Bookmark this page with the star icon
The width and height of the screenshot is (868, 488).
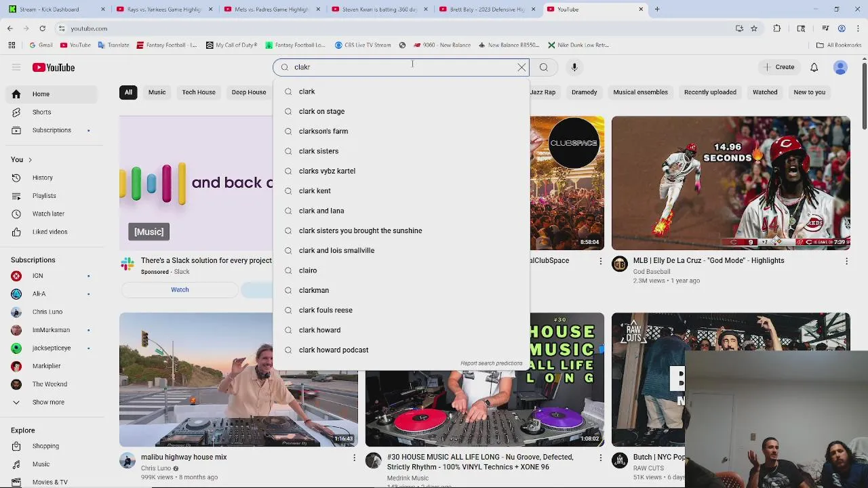coord(753,28)
